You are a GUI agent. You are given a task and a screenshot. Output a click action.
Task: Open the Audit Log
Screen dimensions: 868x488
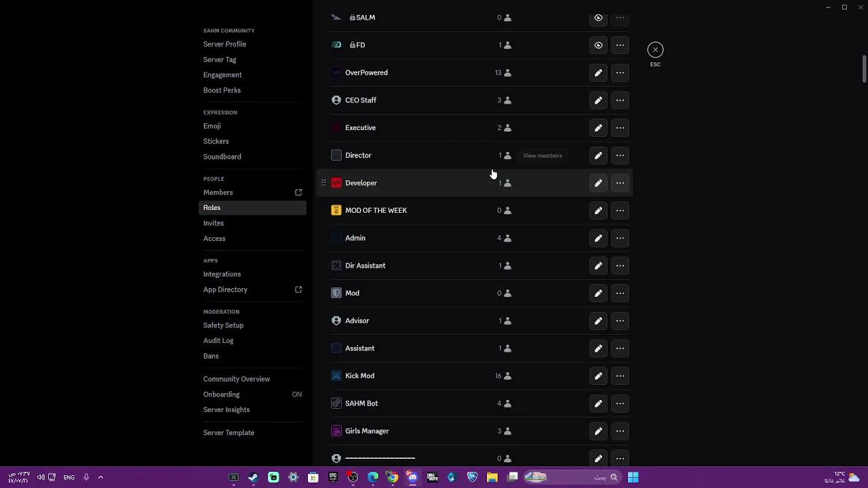pyautogui.click(x=218, y=341)
